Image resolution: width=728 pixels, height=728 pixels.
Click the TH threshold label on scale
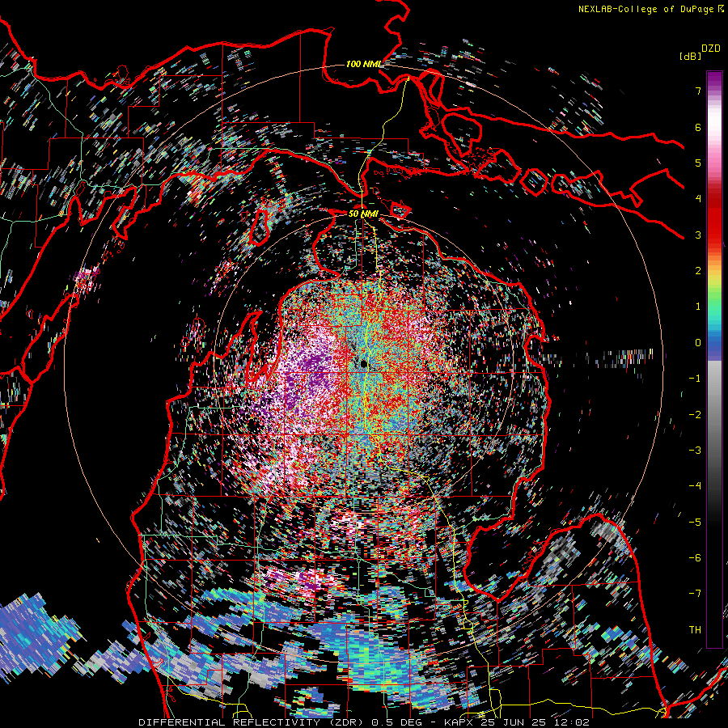(695, 630)
